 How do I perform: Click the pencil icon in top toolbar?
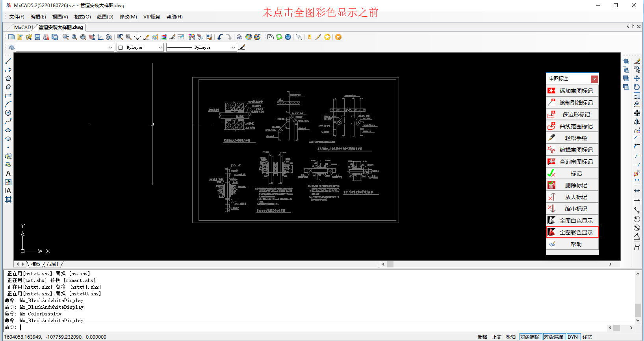[x=318, y=37]
